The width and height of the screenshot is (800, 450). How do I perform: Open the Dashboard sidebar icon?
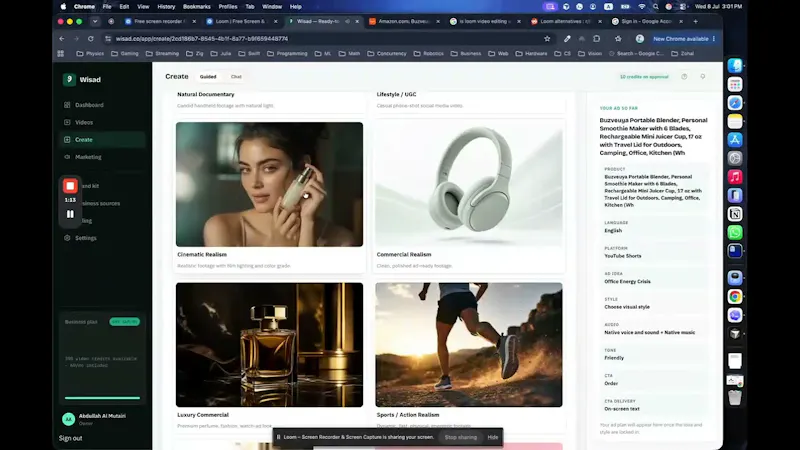pyautogui.click(x=67, y=105)
